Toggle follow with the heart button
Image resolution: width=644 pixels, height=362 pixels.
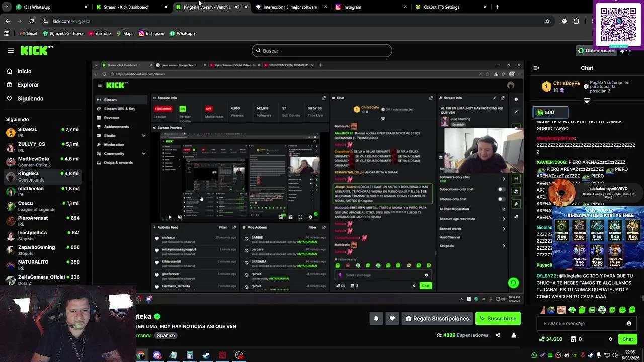392,318
